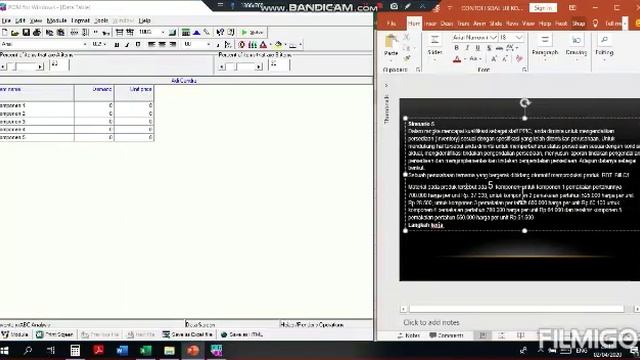This screenshot has width=640, height=360.
Task: Expand the Editing group in PowerPoint
Action: point(604,47)
